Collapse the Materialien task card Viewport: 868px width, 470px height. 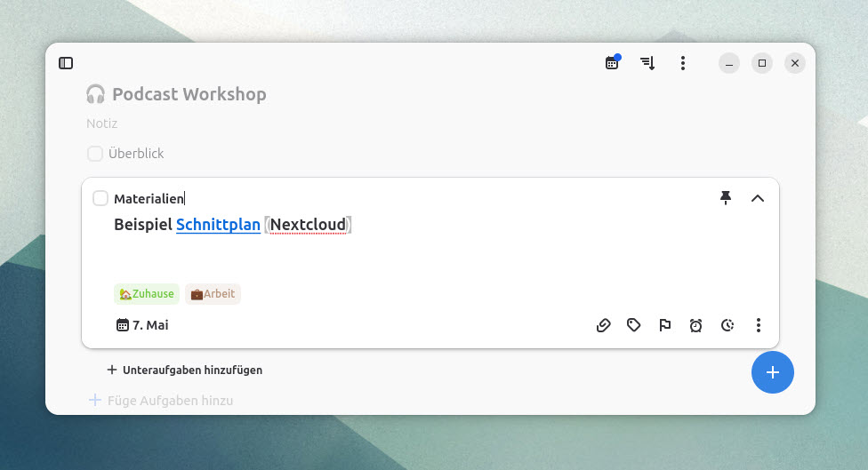tap(758, 198)
